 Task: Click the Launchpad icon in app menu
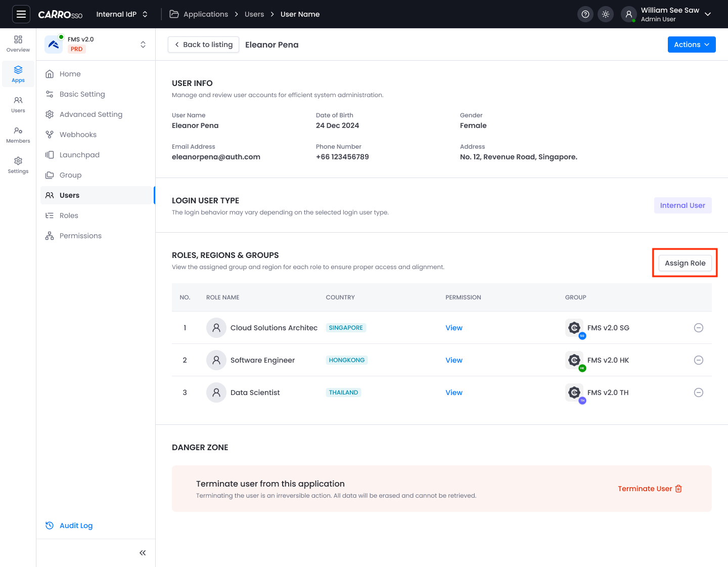tap(49, 155)
